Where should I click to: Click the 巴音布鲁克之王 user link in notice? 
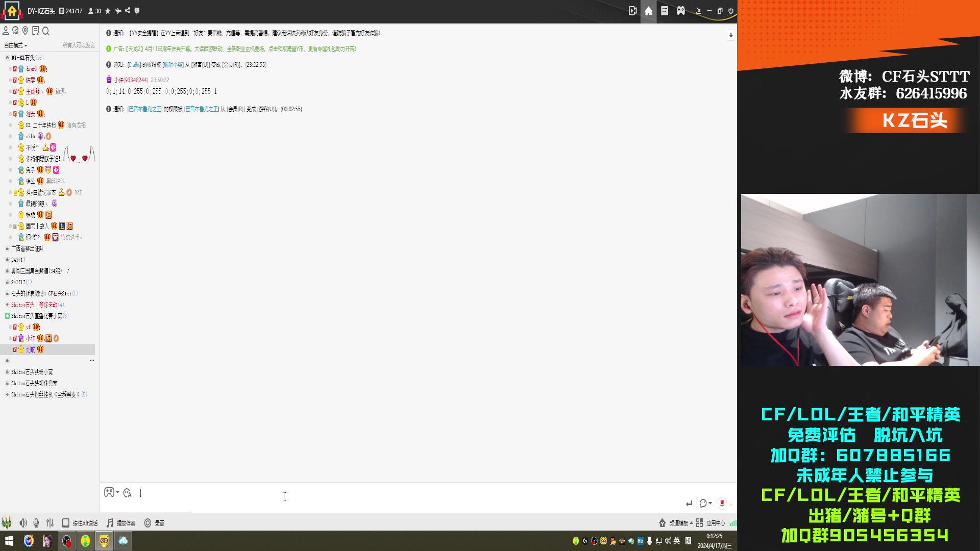coord(145,109)
